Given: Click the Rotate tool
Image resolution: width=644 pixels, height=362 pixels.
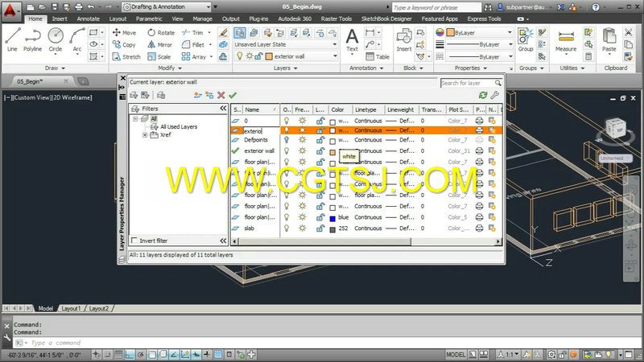Looking at the screenshot, I should tap(161, 32).
